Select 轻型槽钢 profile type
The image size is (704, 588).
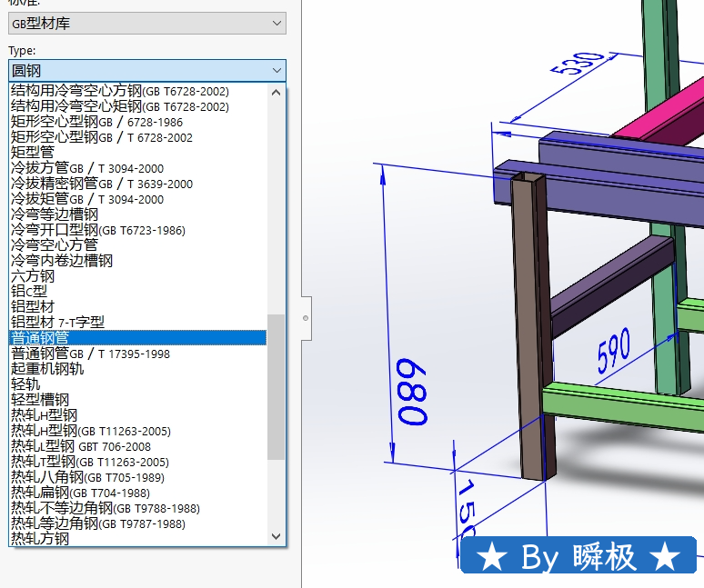tap(40, 400)
